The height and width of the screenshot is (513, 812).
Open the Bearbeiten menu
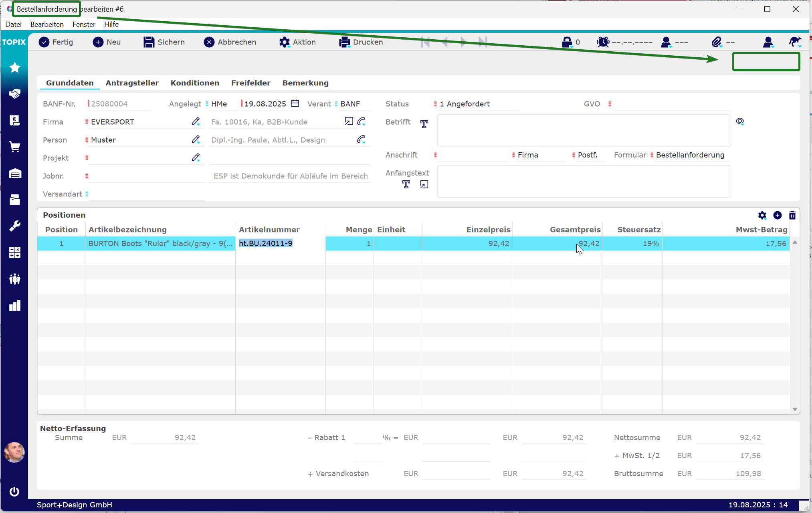pos(47,24)
